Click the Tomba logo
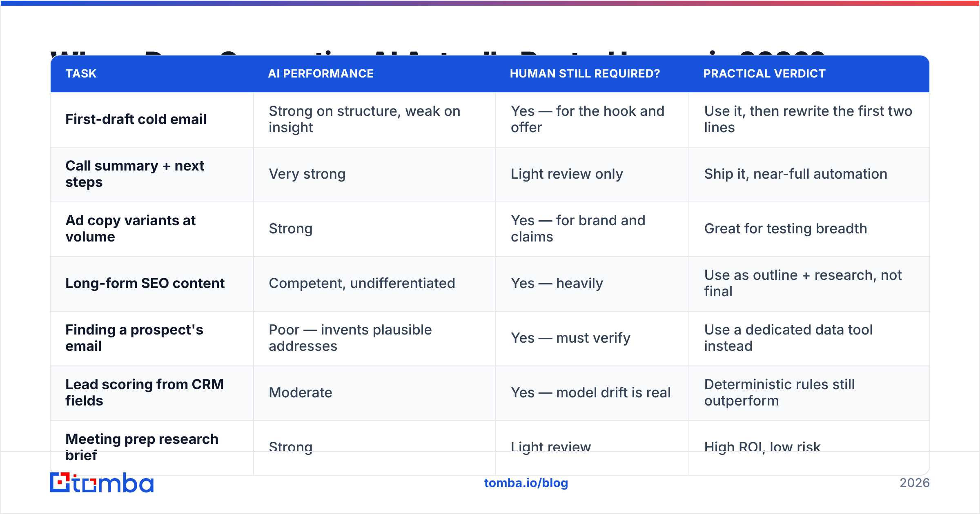The image size is (980, 514). (102, 483)
